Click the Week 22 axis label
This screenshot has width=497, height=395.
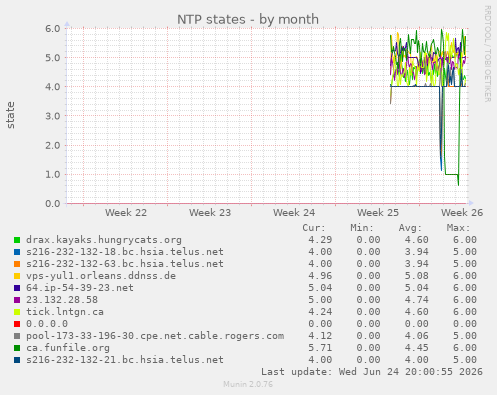[126, 213]
